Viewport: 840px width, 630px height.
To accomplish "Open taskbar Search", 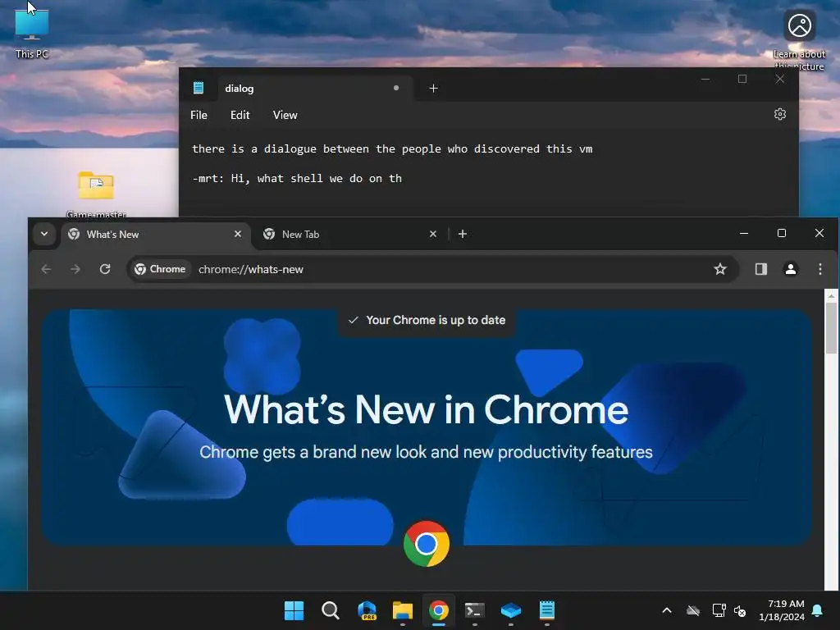I will (330, 610).
